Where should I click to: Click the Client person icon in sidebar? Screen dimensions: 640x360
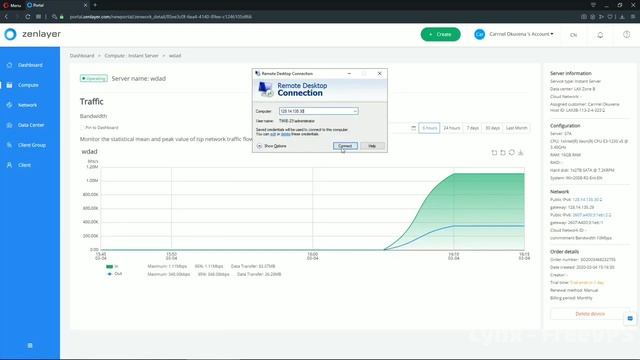[9, 165]
